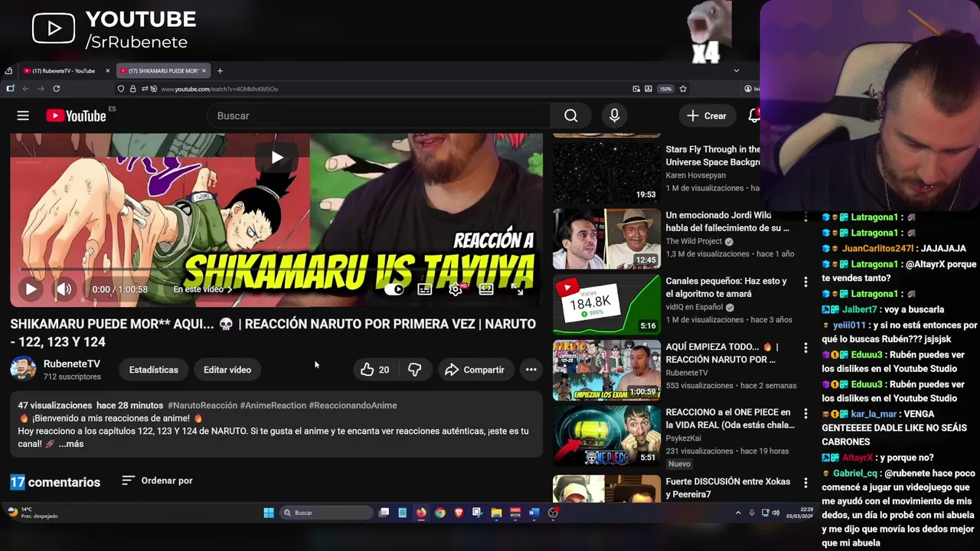
Task: Go to the YouTube home logo
Action: [76, 116]
